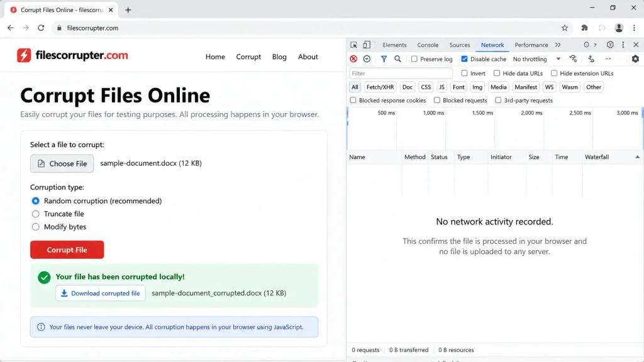The height and width of the screenshot is (362, 644).
Task: Sort by the Name column header
Action: [357, 156]
